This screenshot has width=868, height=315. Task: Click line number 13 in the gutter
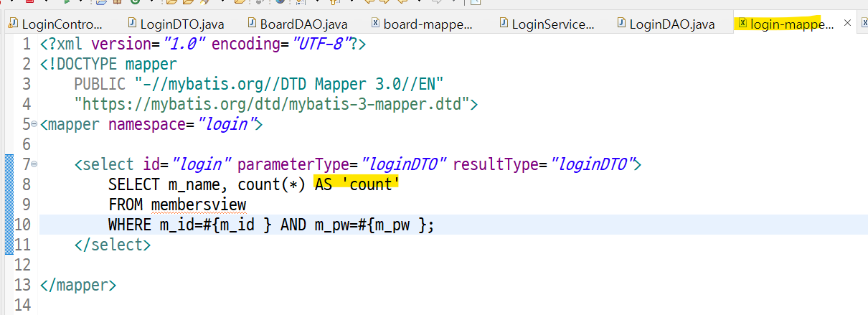click(22, 285)
